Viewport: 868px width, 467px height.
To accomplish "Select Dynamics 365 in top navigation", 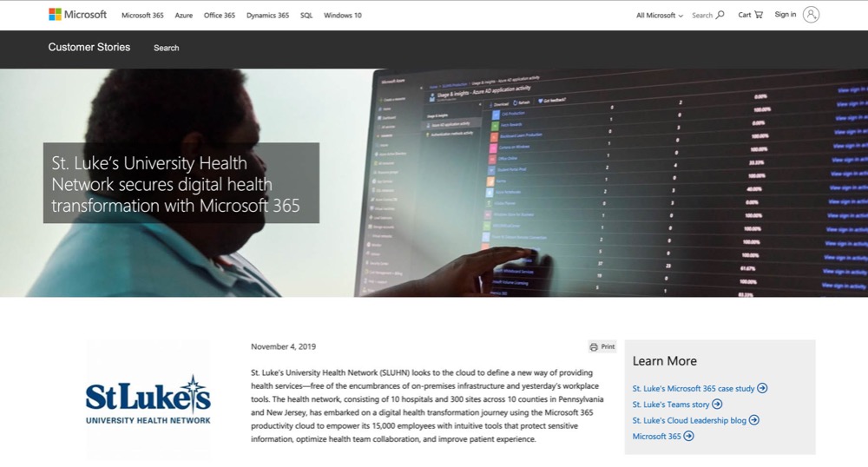I will coord(267,16).
